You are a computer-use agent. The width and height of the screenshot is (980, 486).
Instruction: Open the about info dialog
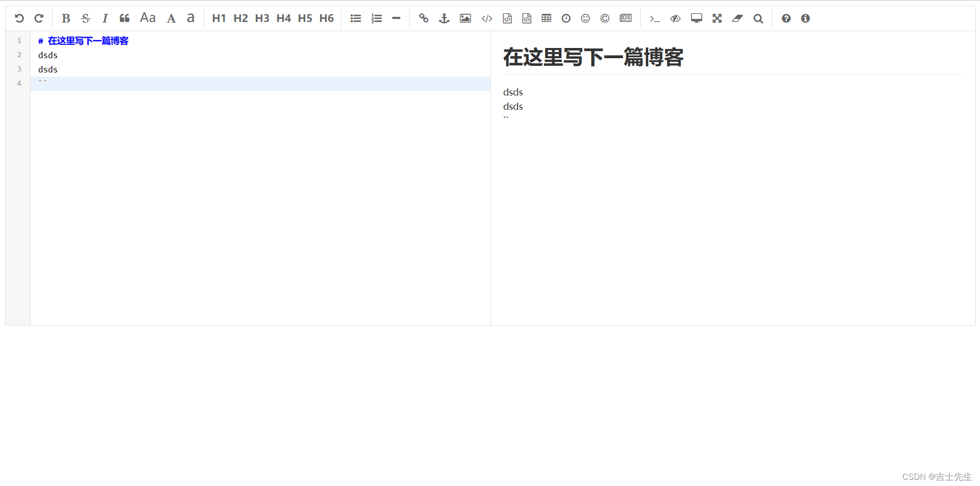[805, 18]
